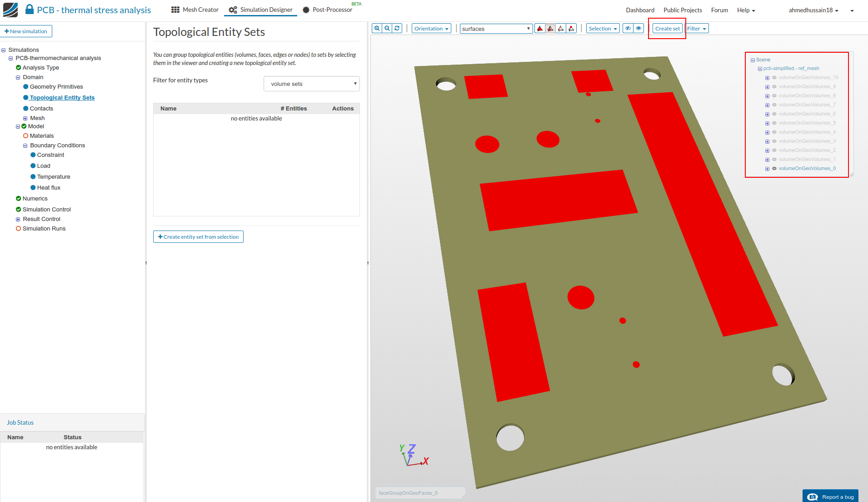Viewport: 868px width, 502px height.
Task: Click the Simulation Runs orange circle icon
Action: (x=18, y=229)
